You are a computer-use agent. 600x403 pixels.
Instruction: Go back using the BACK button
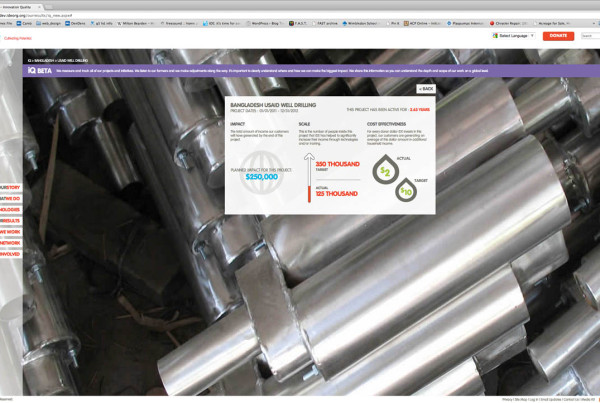click(x=426, y=89)
